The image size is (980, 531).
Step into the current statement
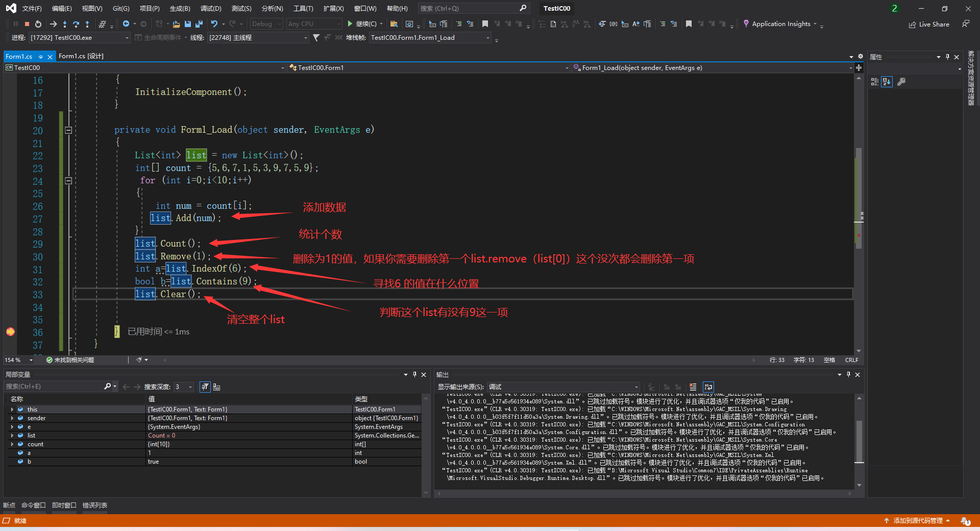pyautogui.click(x=65, y=24)
